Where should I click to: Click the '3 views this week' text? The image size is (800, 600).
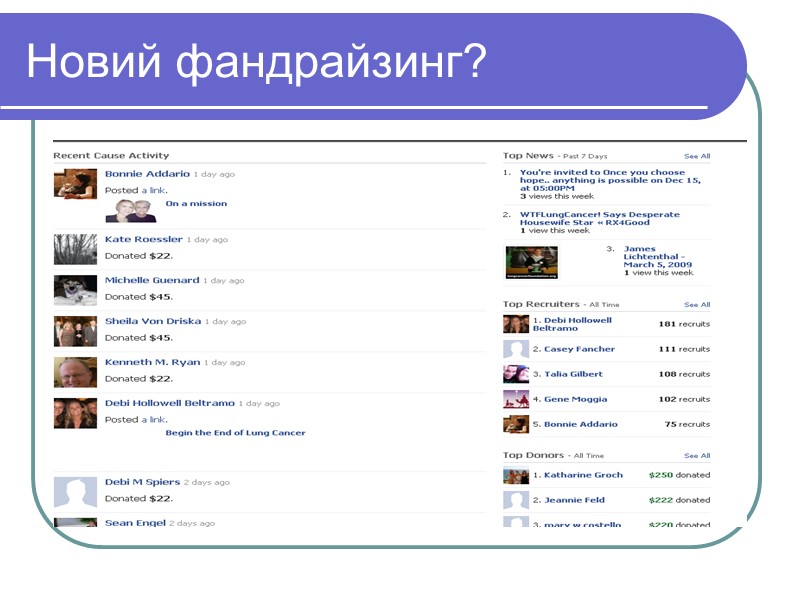557,196
